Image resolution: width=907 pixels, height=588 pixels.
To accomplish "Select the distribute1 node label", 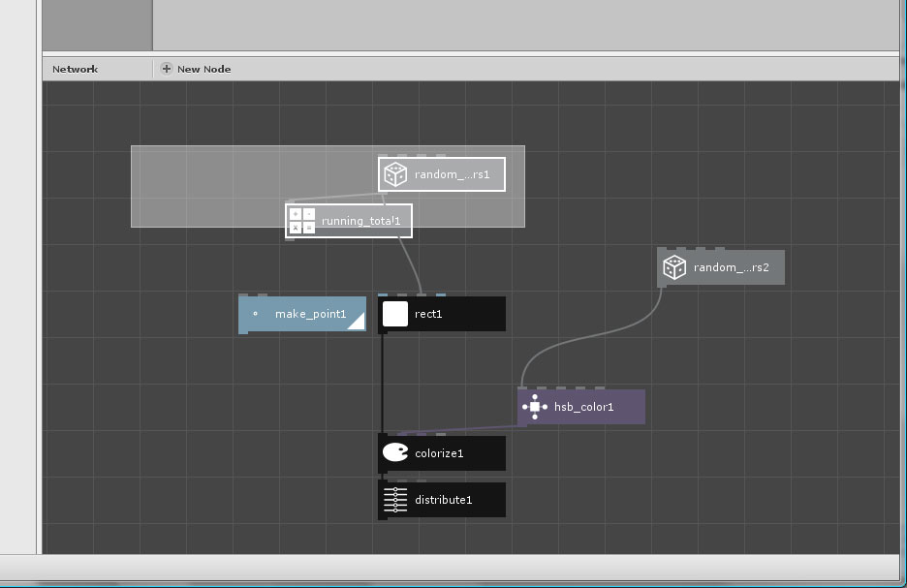I will click(444, 500).
